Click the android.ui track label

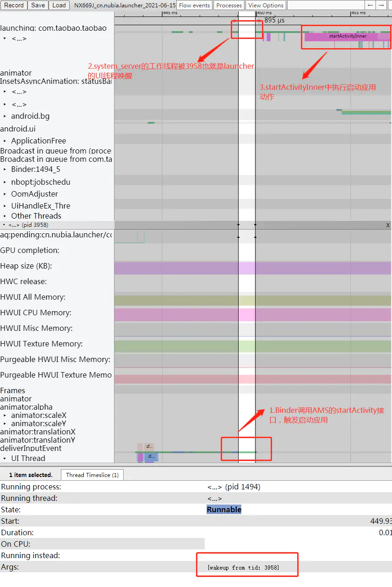coord(18,129)
